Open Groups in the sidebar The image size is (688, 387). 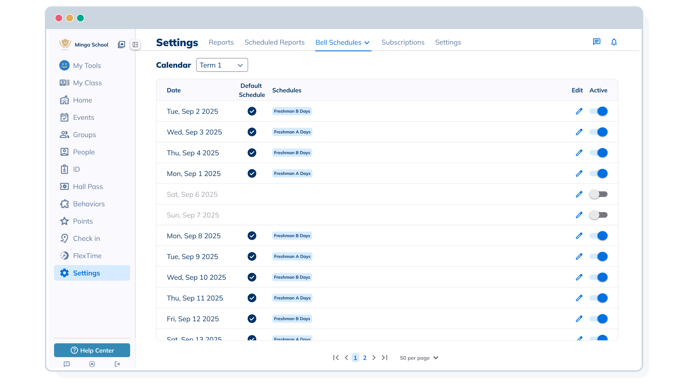92,135
